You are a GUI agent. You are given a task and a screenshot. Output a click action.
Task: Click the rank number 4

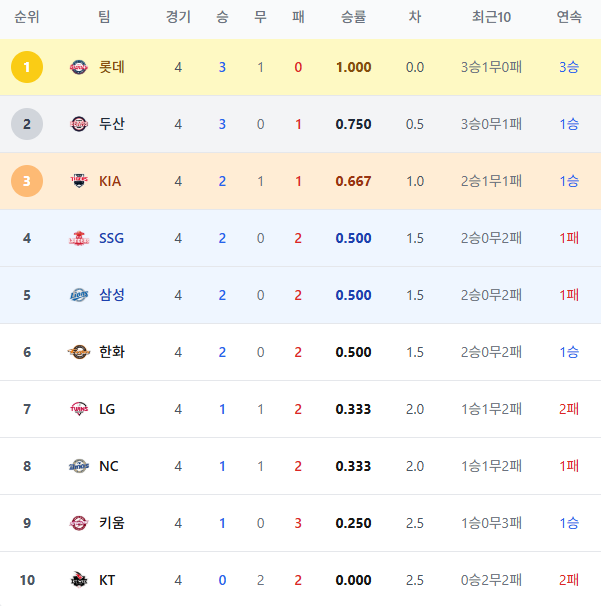[27, 238]
